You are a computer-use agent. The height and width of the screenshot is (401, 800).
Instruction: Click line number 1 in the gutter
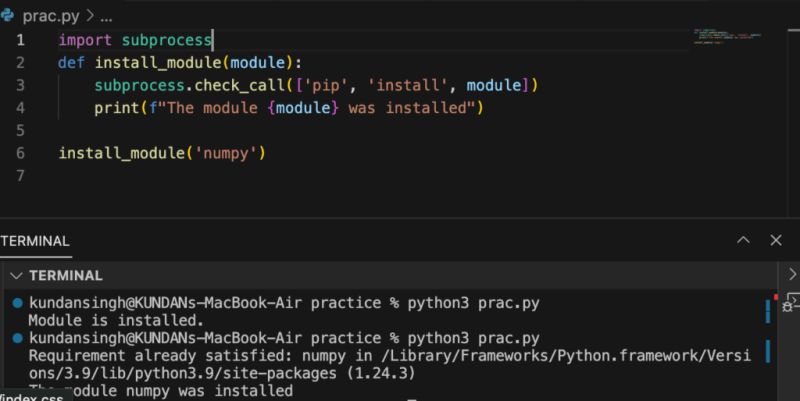20,40
